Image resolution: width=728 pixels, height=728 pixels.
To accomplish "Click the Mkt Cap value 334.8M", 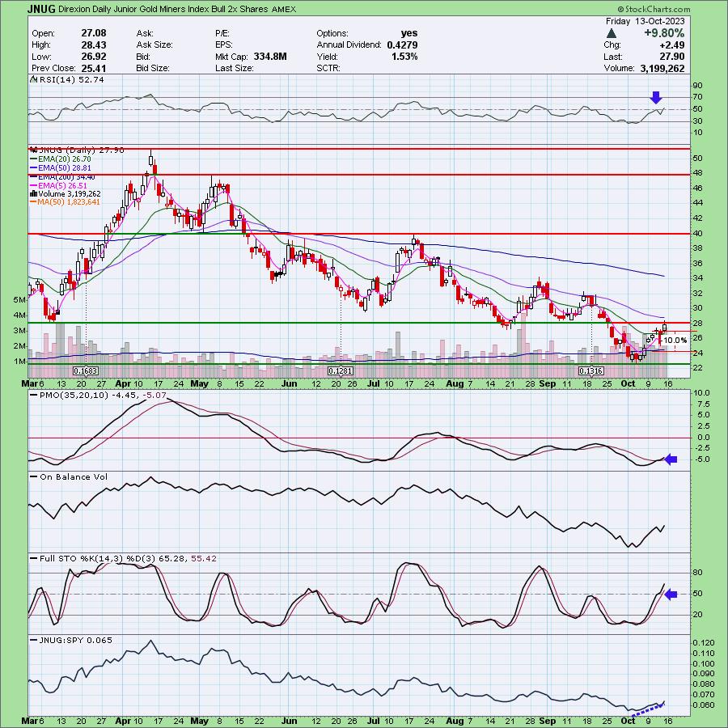I will pyautogui.click(x=270, y=56).
